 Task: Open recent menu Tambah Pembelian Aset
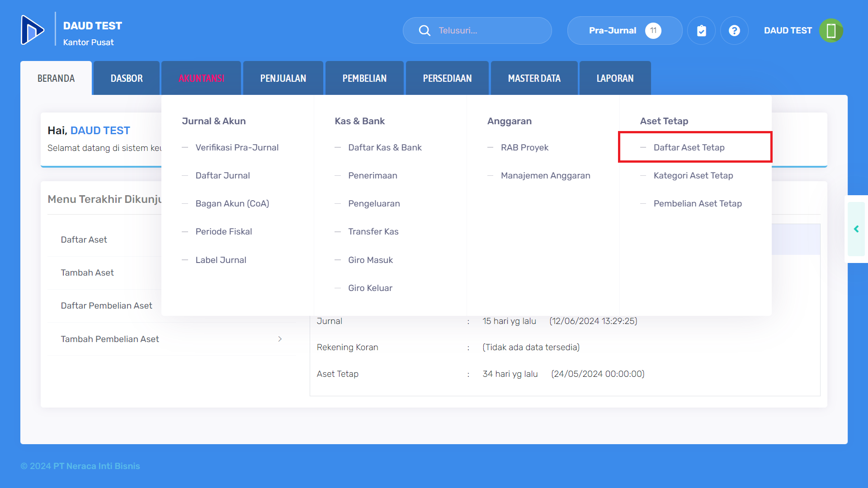tap(110, 339)
